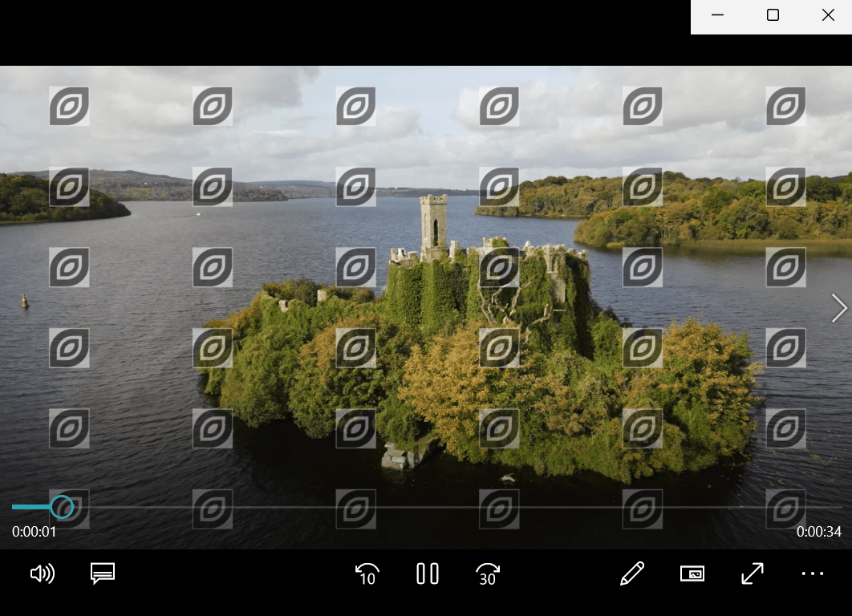Image resolution: width=852 pixels, height=616 pixels.
Task: Maximize the video player window
Action: (773, 15)
